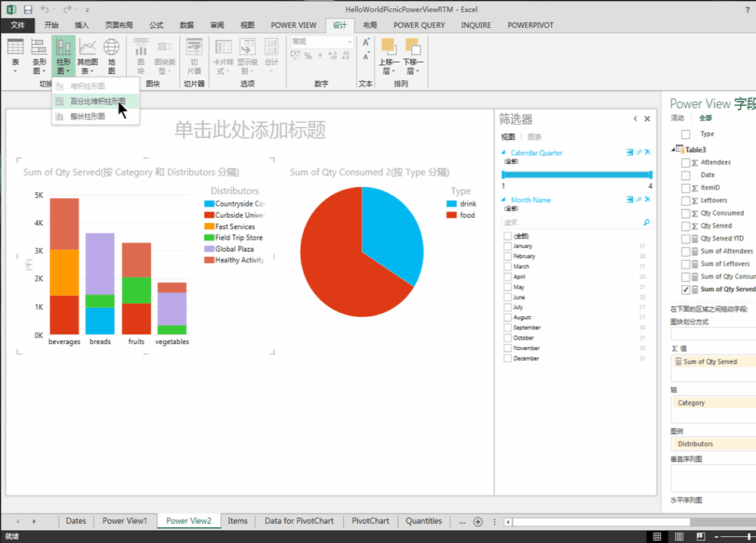Increase font size with large A icon
The image size is (756, 543).
click(366, 42)
